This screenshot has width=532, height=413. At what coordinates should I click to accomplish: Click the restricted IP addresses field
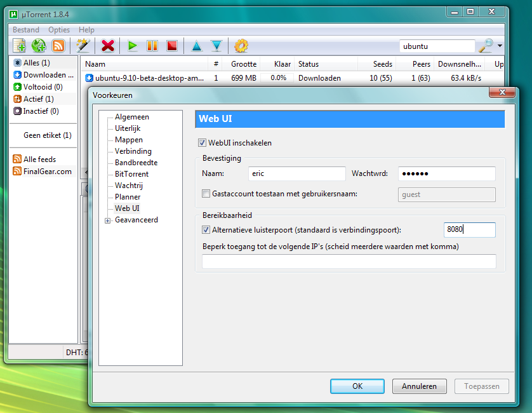pyautogui.click(x=349, y=262)
